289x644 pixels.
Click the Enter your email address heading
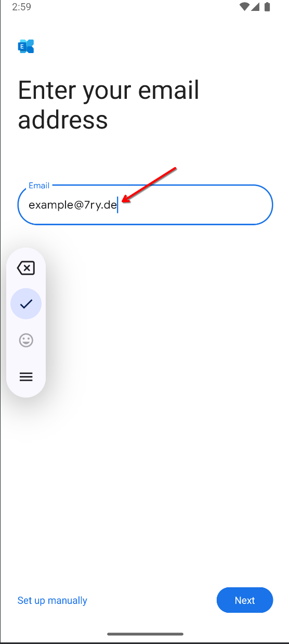click(x=109, y=105)
